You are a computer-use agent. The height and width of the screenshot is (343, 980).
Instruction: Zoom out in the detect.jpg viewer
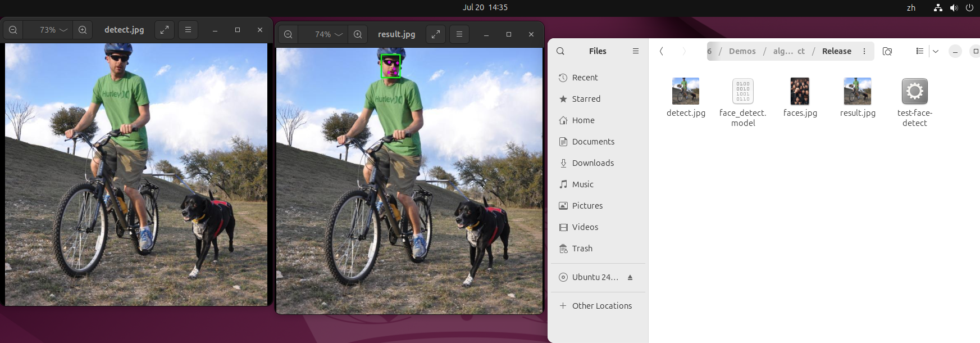(x=13, y=30)
